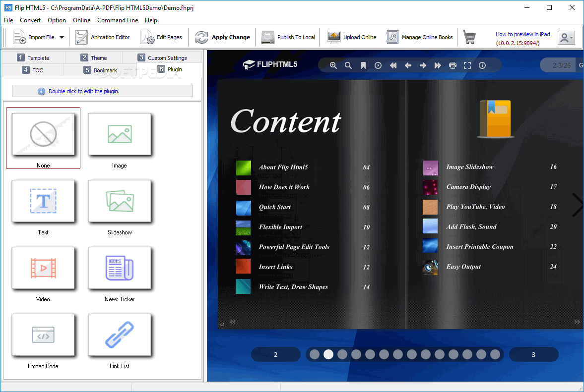
Task: Open the How to preview in iPad link
Action: tap(522, 34)
